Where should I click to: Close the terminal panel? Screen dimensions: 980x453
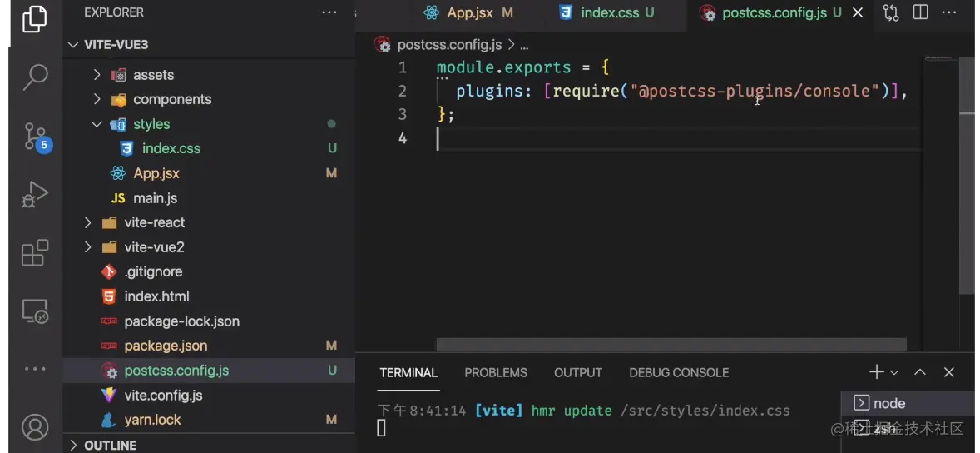948,372
